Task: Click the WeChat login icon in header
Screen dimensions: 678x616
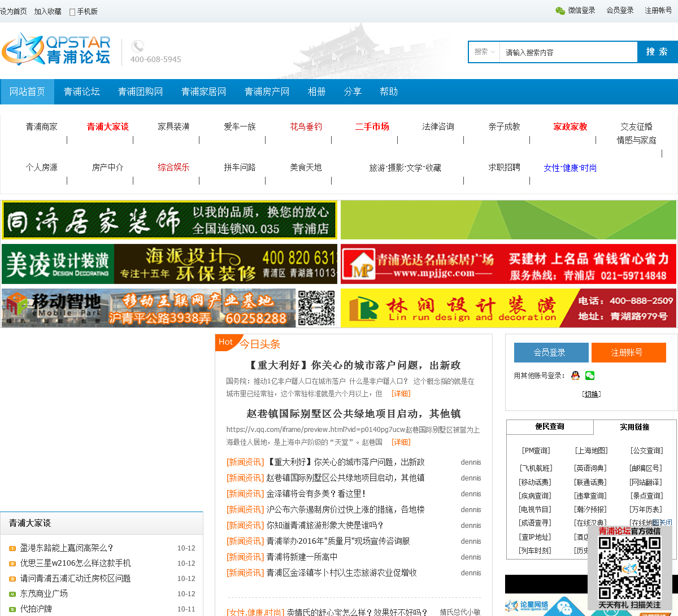Action: tap(560, 11)
